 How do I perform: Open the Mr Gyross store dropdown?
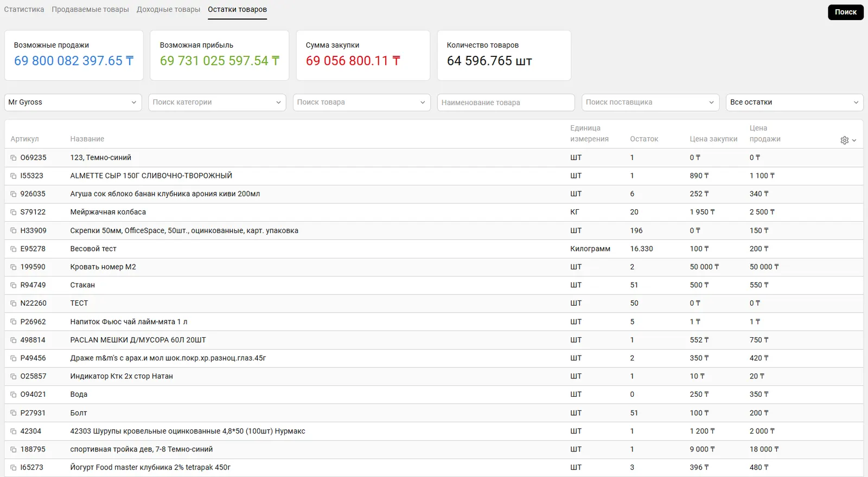[x=73, y=102]
